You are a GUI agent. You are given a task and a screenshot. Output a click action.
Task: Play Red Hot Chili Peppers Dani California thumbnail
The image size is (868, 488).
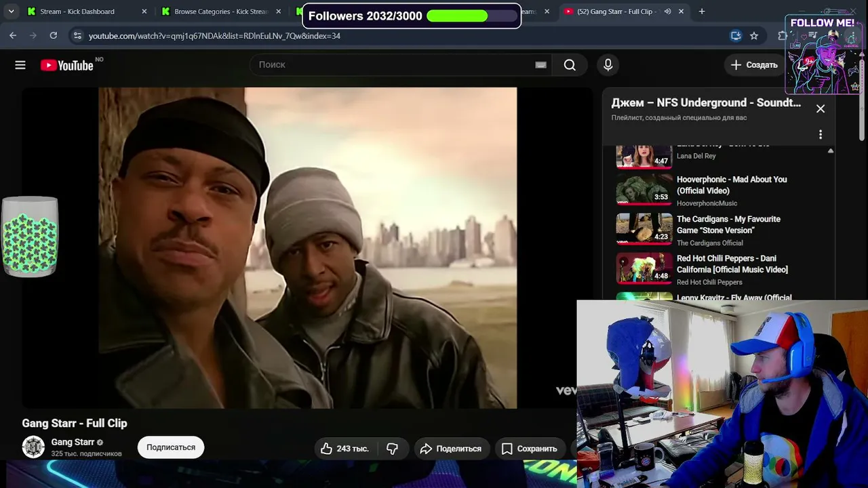point(644,268)
